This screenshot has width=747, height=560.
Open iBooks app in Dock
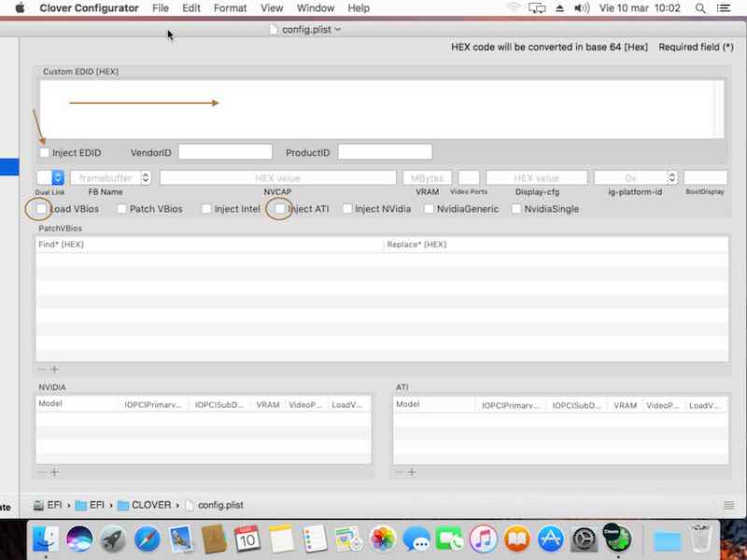517,539
